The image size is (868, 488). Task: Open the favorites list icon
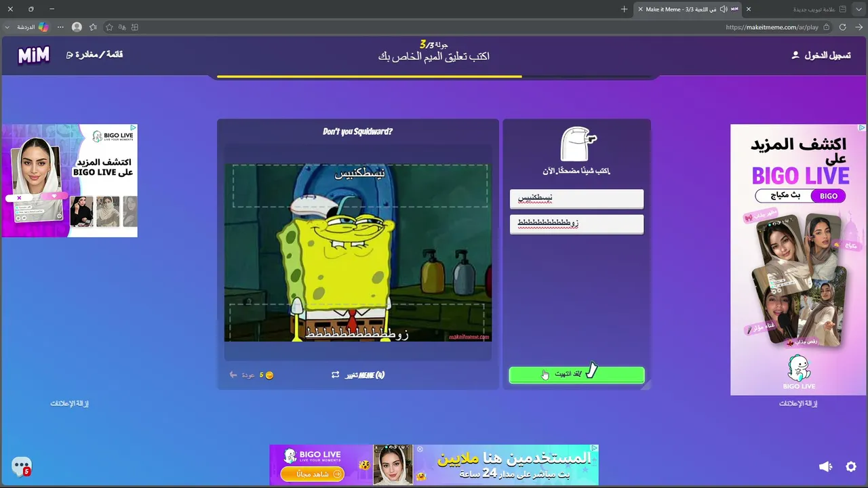pos(93,27)
